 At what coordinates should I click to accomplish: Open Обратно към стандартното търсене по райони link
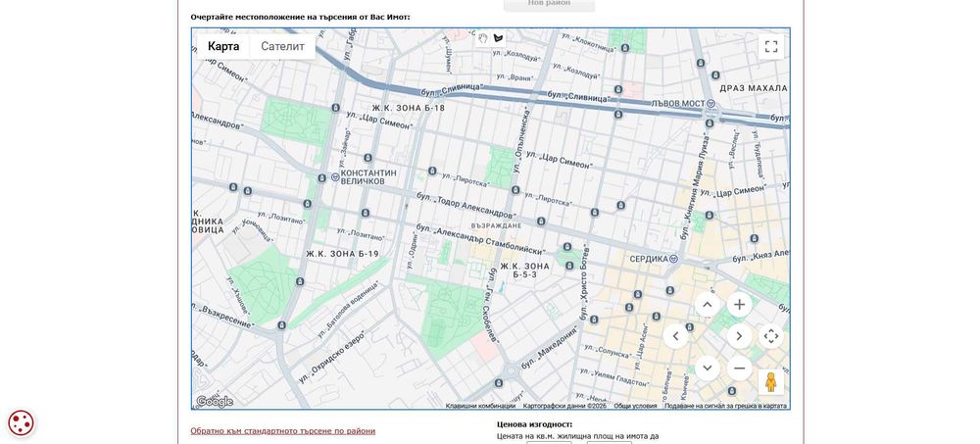point(283,431)
